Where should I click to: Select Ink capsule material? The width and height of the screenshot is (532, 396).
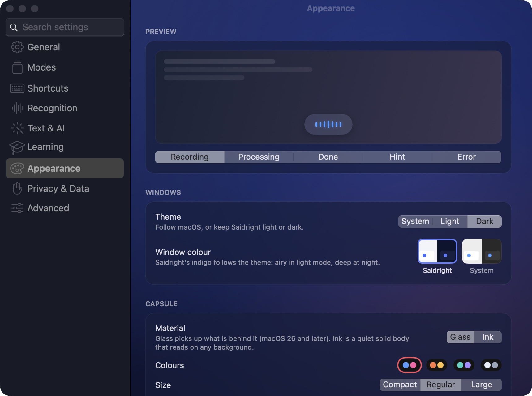[x=488, y=337]
